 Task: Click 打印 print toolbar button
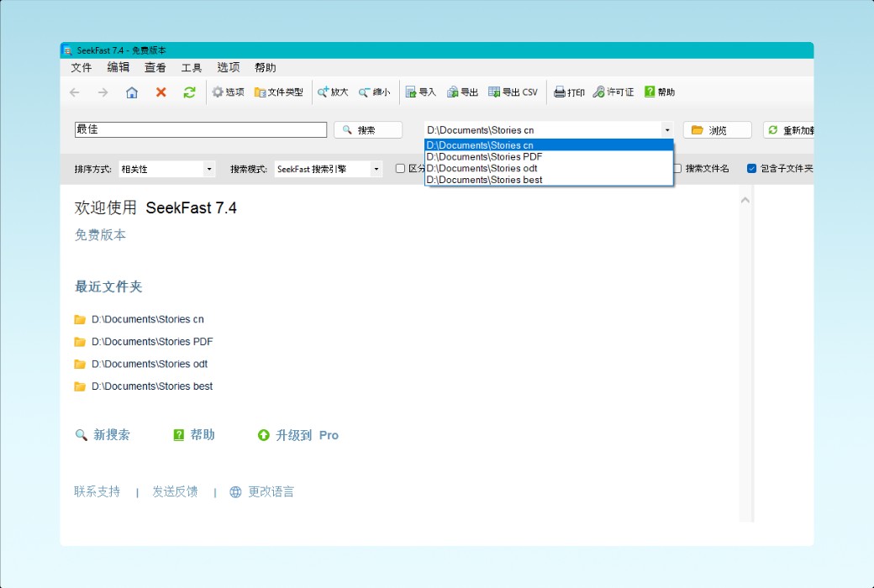(569, 92)
